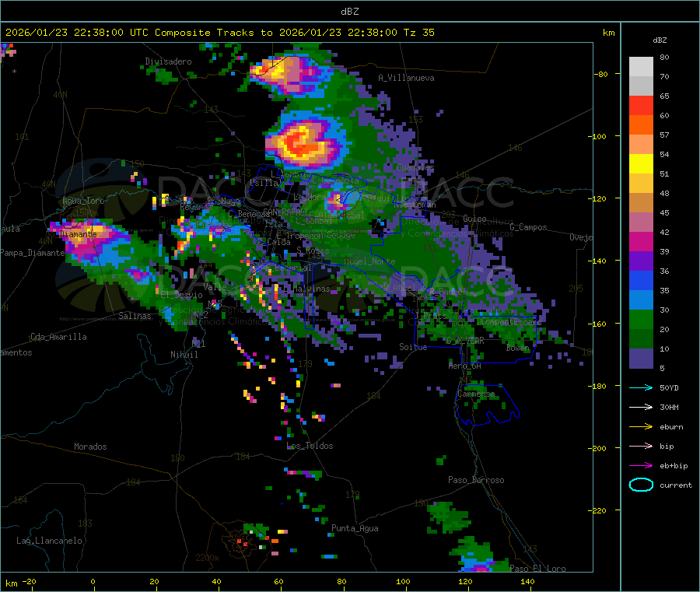Click the 'Bowen' map label

pyautogui.click(x=518, y=348)
